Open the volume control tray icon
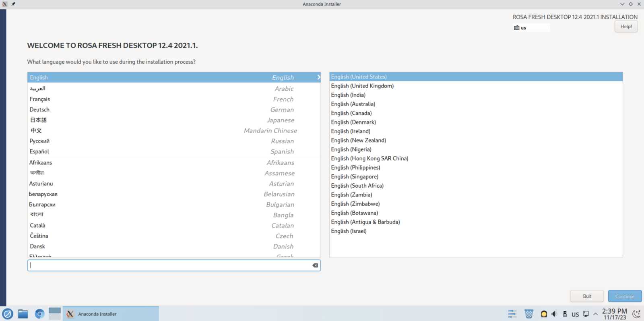644x321 pixels. click(x=554, y=314)
